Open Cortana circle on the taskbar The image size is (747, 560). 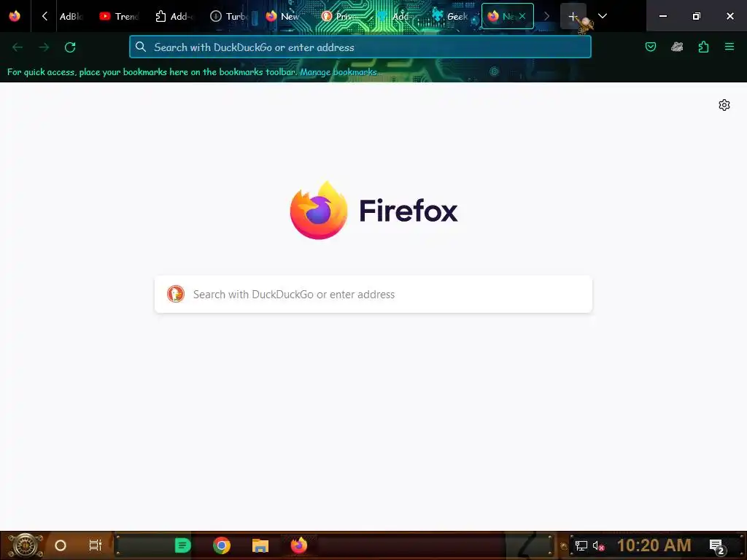click(x=61, y=545)
